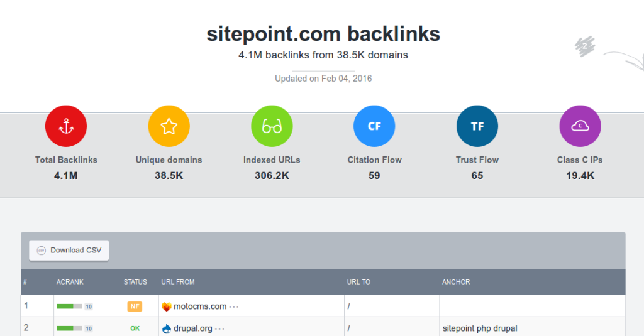Sort by the ACRANK column header
Screen dimensions: 644x336
point(69,282)
